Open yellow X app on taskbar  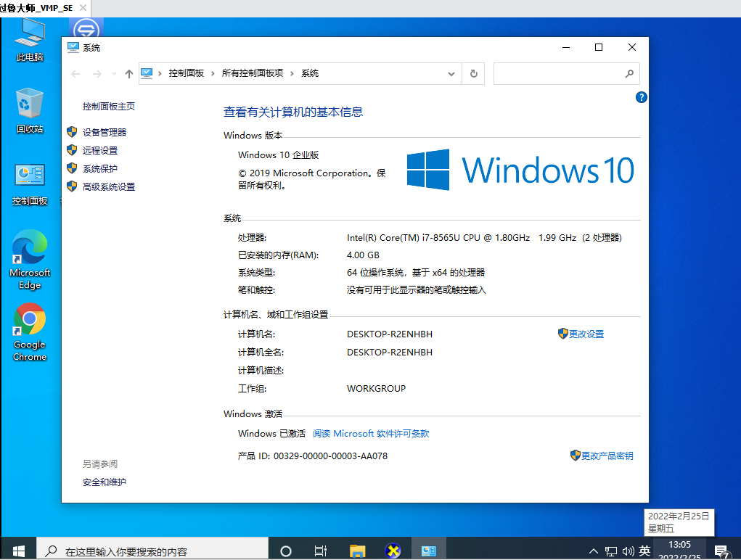pyautogui.click(x=393, y=551)
